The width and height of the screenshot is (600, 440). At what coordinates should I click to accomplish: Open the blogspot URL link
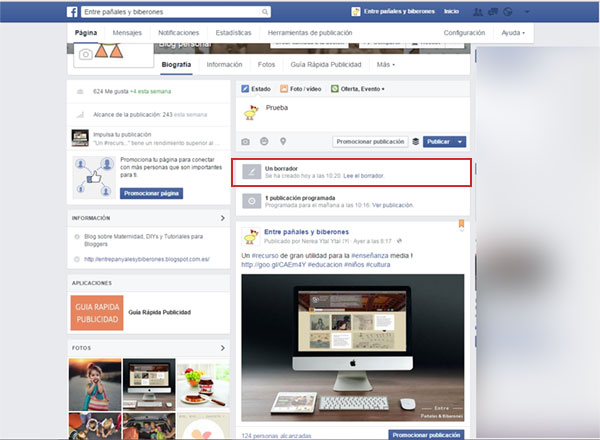(147, 259)
